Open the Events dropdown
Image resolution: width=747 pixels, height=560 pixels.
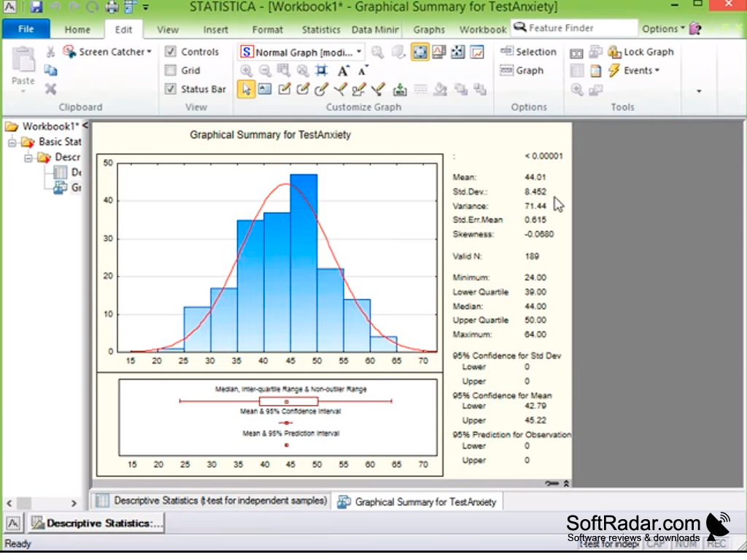click(x=635, y=71)
